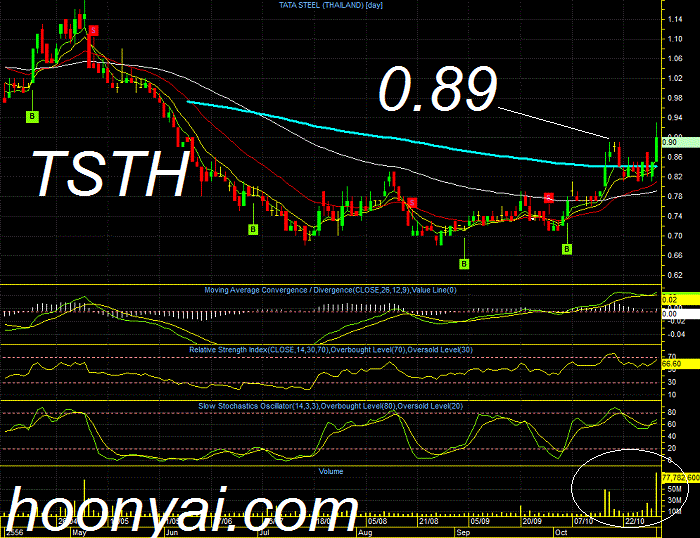Select the Slow Stochastics Oscillator indicator title

click(x=331, y=406)
